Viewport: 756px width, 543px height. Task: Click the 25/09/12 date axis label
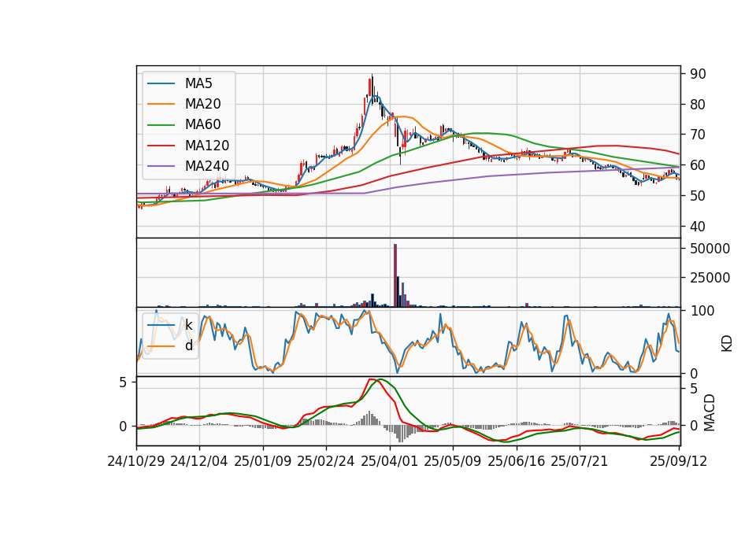click(x=678, y=462)
